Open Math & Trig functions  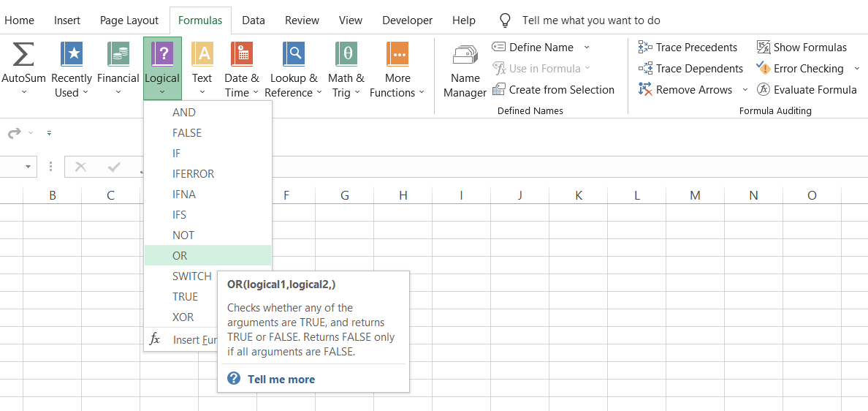point(346,70)
